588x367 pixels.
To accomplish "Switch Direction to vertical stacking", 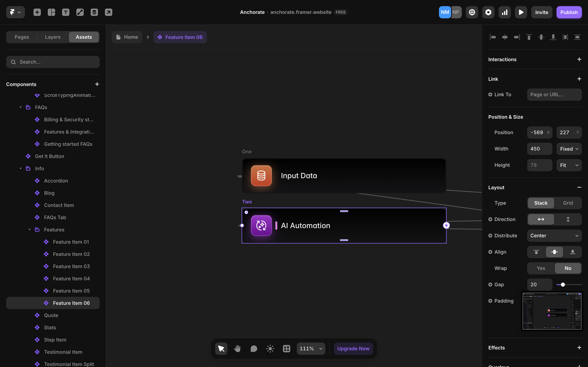I will (x=568, y=219).
